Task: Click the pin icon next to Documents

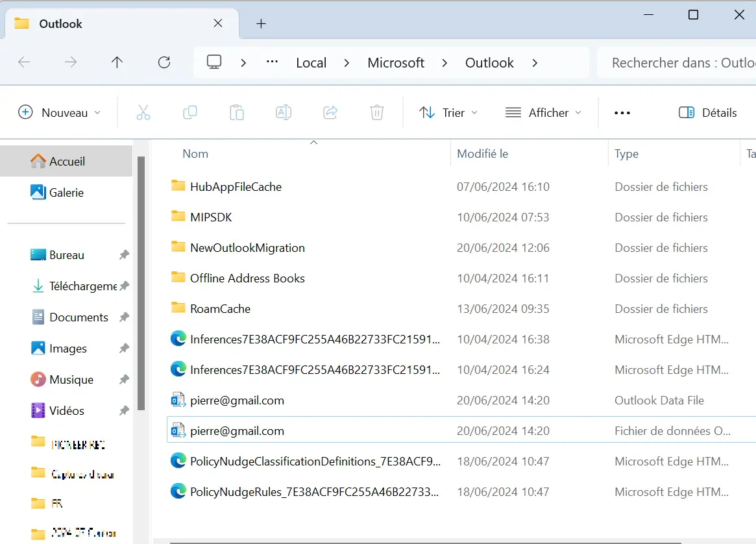Action: coord(125,317)
